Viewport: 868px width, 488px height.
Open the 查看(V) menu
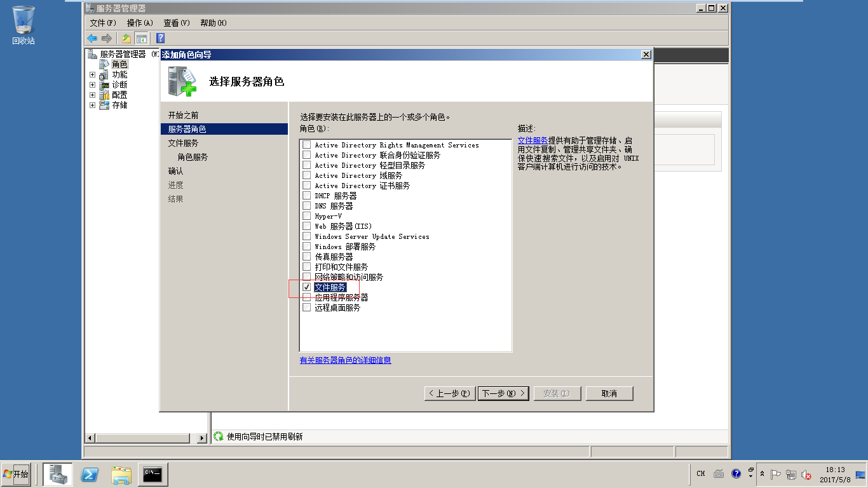pyautogui.click(x=177, y=23)
